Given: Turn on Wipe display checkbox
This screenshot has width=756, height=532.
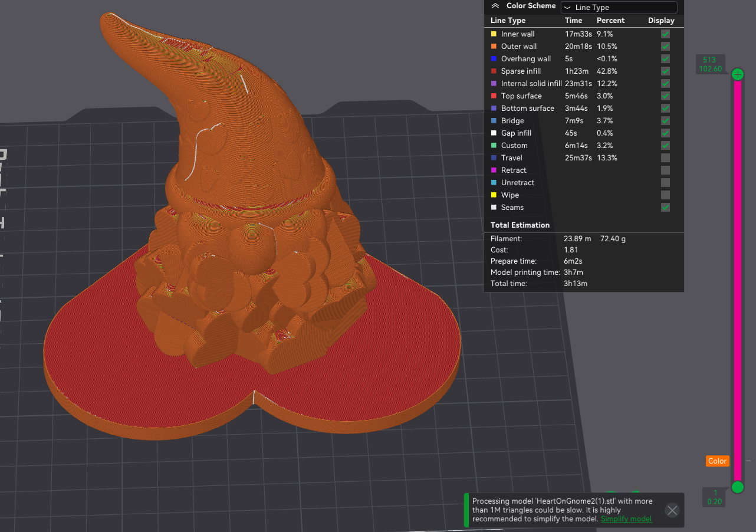Looking at the screenshot, I should tap(665, 195).
